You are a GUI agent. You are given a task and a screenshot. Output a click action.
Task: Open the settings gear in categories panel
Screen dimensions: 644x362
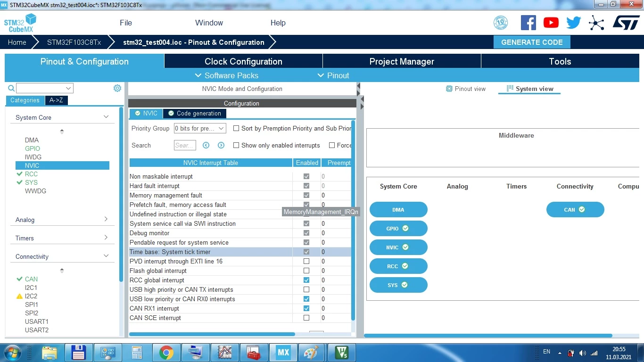[117, 88]
